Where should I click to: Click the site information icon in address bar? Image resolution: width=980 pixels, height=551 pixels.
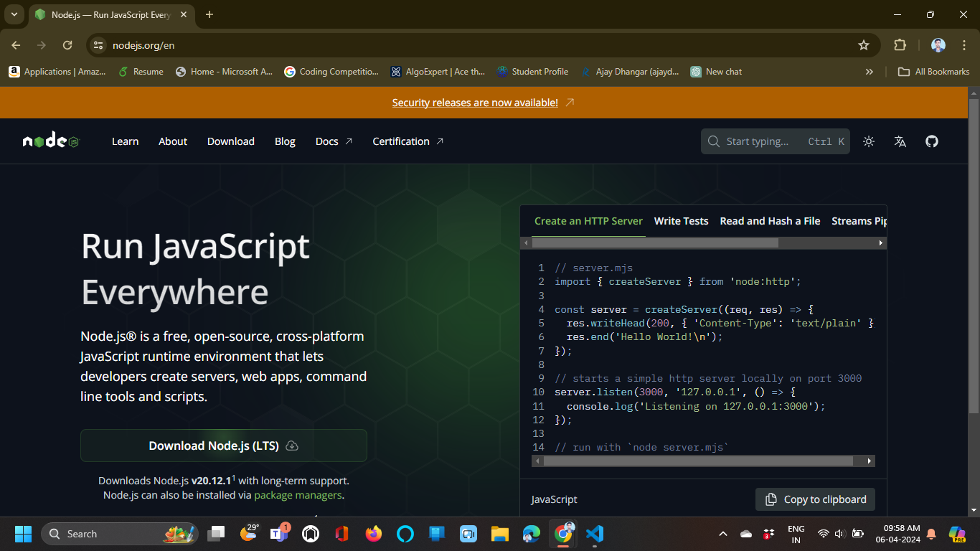click(99, 45)
